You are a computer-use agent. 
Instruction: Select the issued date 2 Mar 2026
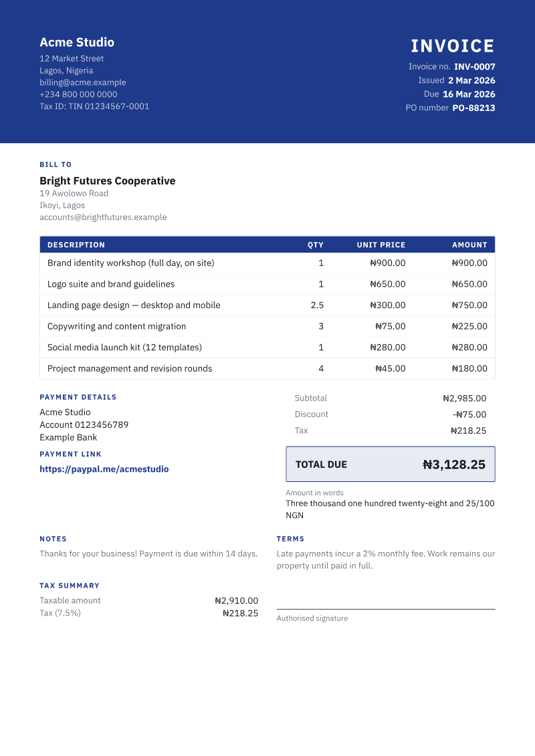tap(471, 80)
